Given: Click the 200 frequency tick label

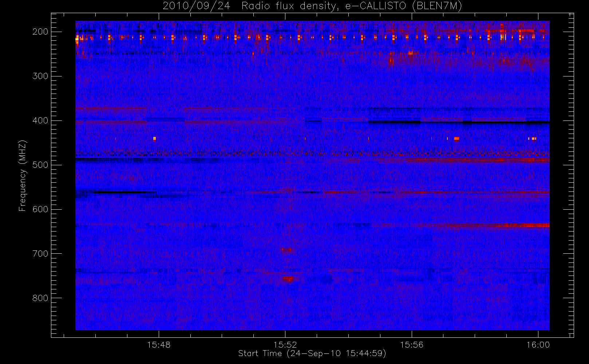Looking at the screenshot, I should pyautogui.click(x=40, y=32).
